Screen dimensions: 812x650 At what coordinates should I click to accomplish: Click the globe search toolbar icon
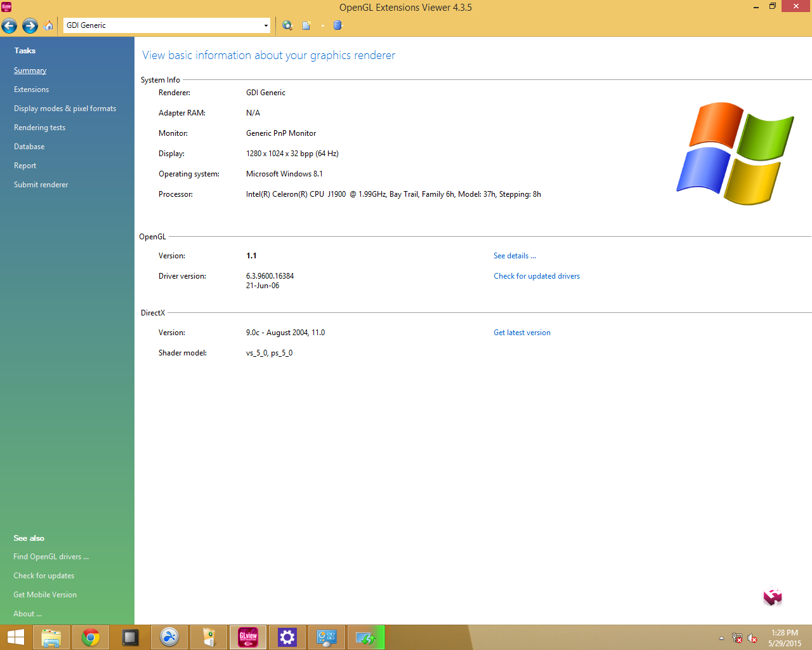coord(287,25)
